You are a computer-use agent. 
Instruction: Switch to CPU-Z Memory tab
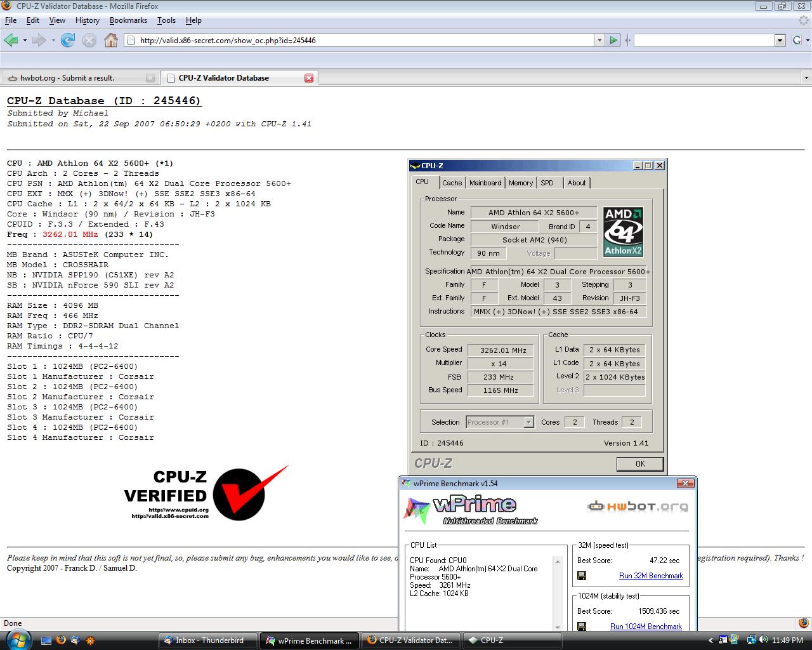click(x=521, y=183)
